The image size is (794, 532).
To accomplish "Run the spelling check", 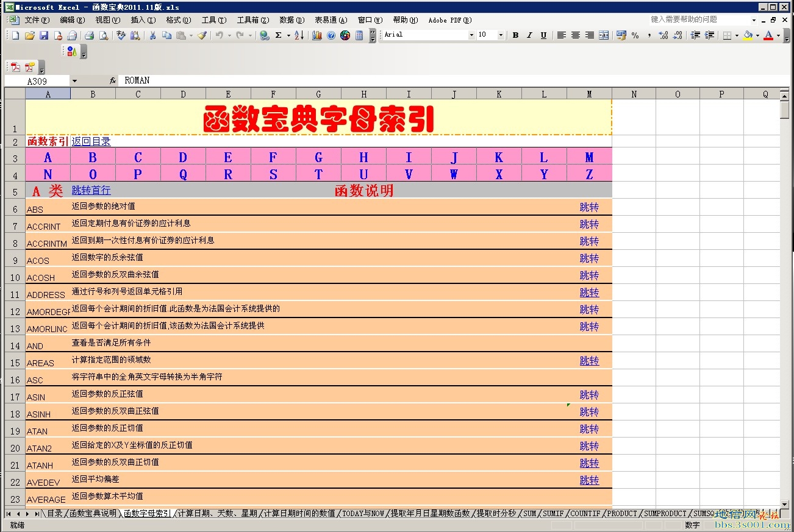I will [x=121, y=35].
